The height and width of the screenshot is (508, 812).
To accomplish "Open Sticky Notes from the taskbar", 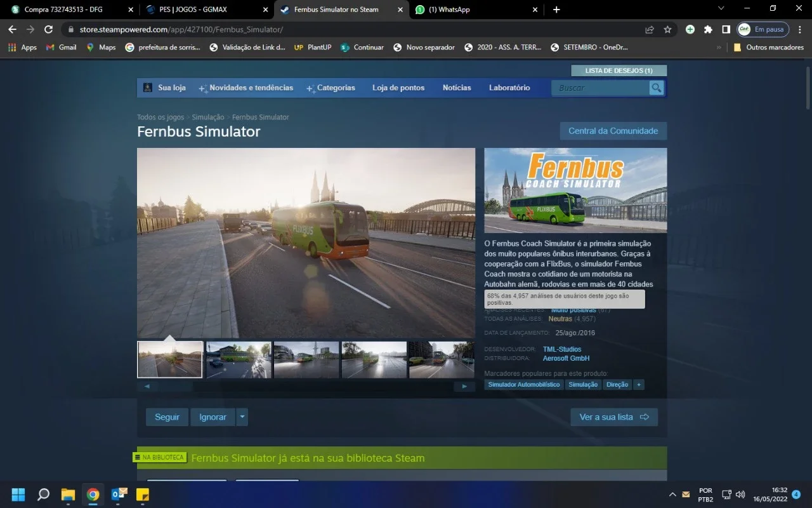I will tap(143, 494).
